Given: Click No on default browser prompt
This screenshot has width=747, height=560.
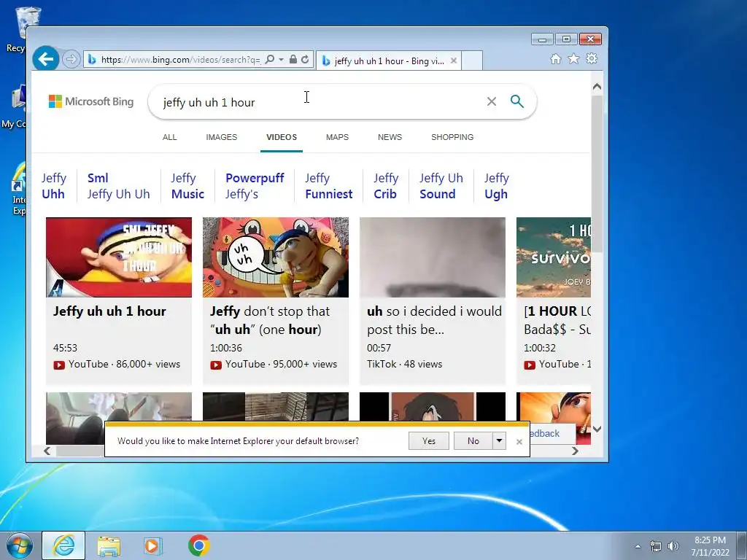Looking at the screenshot, I should [x=473, y=441].
